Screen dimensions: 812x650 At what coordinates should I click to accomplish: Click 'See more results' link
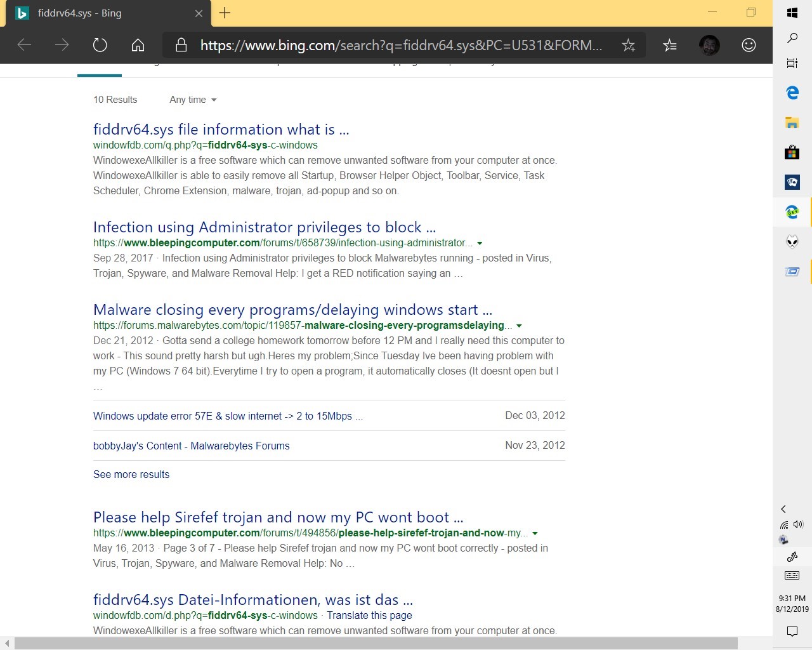pos(131,474)
